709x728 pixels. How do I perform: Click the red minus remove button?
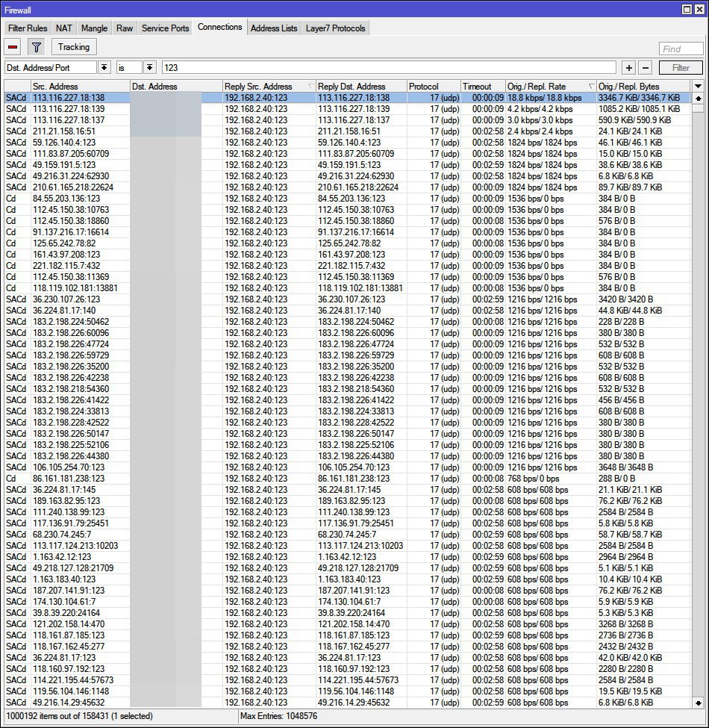tap(13, 47)
